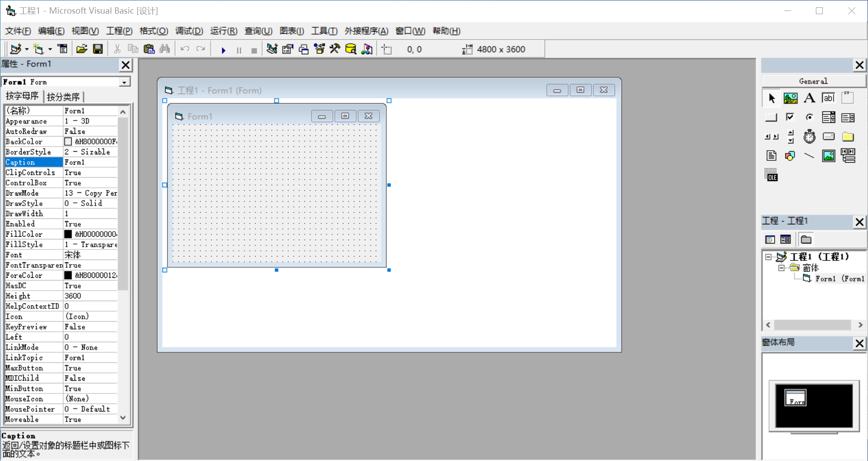Select the Line control in toolbox
This screenshot has width=868, height=461.
tap(809, 156)
